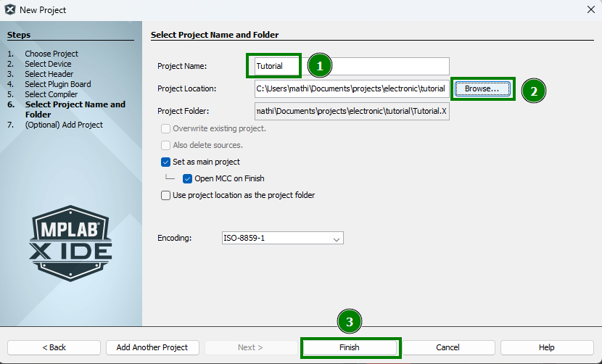Click step 'Select Header' in Steps list
The height and width of the screenshot is (364, 602).
pyautogui.click(x=49, y=74)
